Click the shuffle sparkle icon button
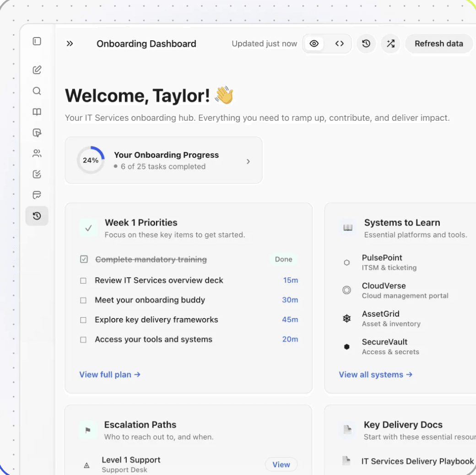The image size is (476, 475). [391, 43]
